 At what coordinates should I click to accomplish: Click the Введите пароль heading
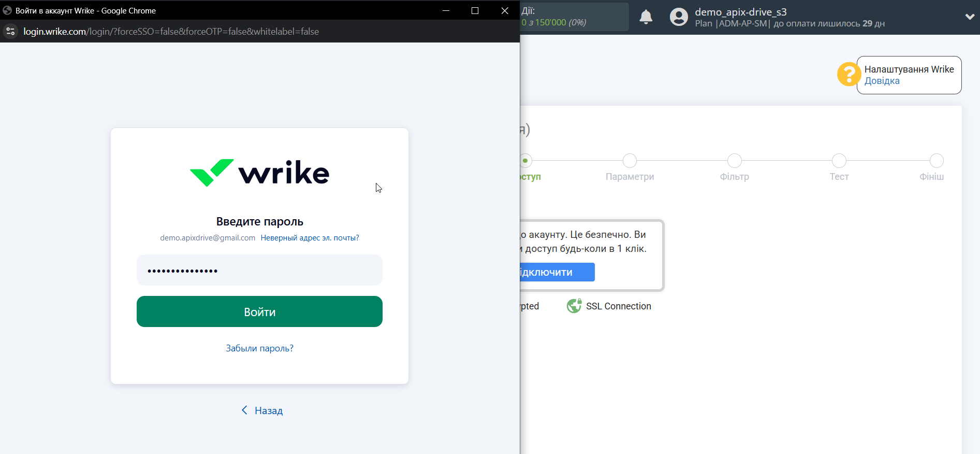(x=259, y=222)
